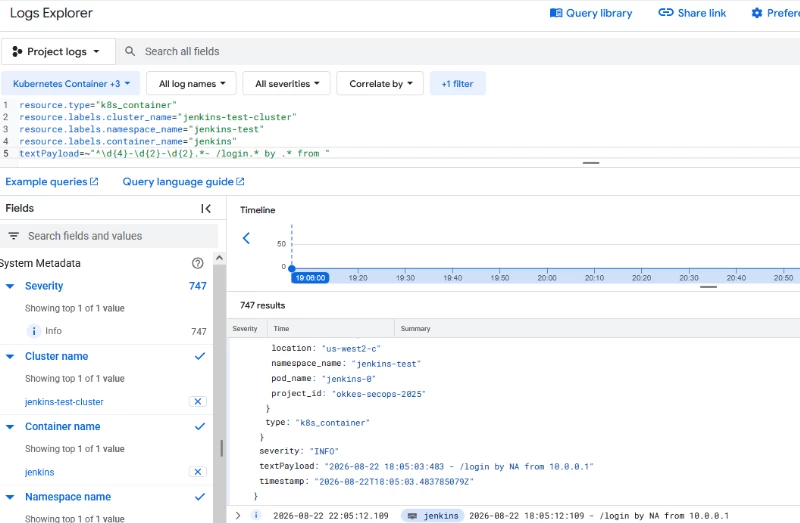Viewport: 800px width, 523px height.
Task: Click the pod_name jenkins-0 value
Action: (349, 379)
